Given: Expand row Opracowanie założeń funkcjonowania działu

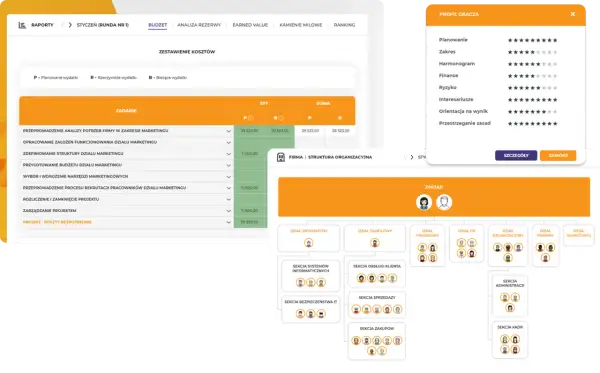Looking at the screenshot, I should click(x=228, y=143).
